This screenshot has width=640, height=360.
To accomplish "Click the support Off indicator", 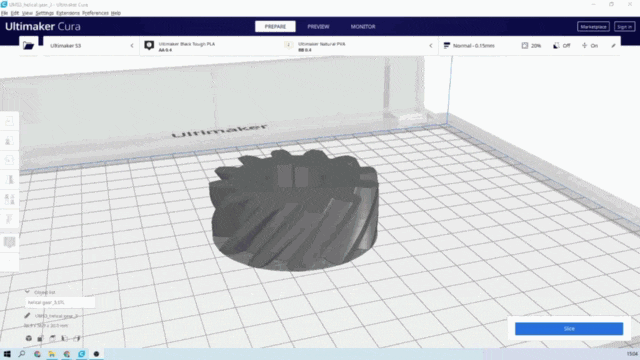I will (x=562, y=46).
